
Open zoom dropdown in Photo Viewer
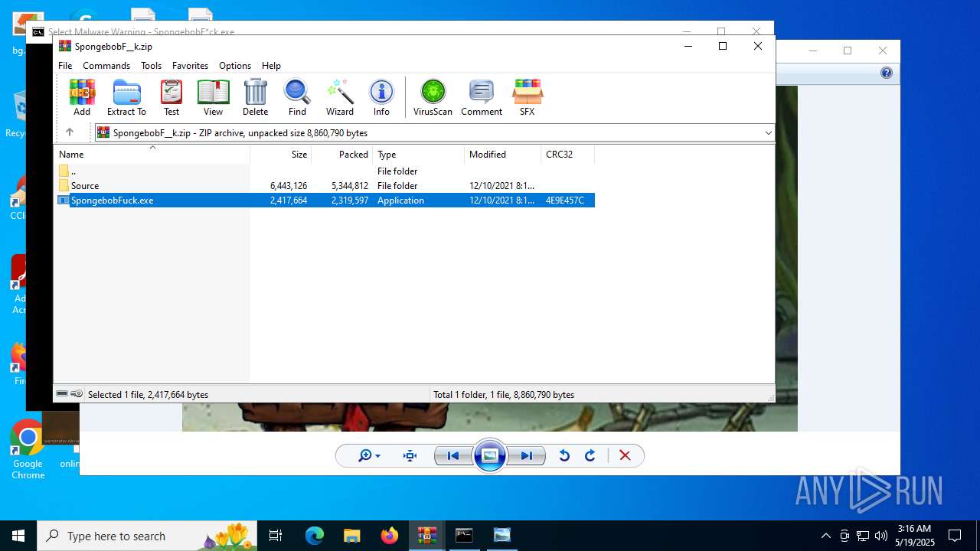[369, 456]
